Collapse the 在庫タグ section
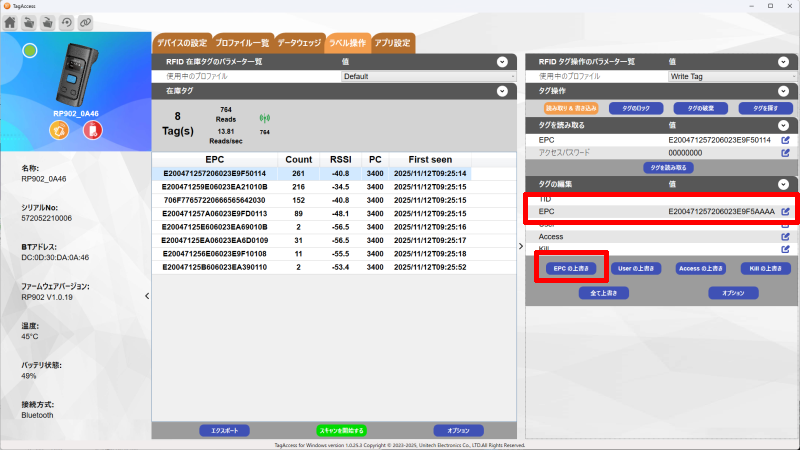The height and width of the screenshot is (450, 800). 503,91
